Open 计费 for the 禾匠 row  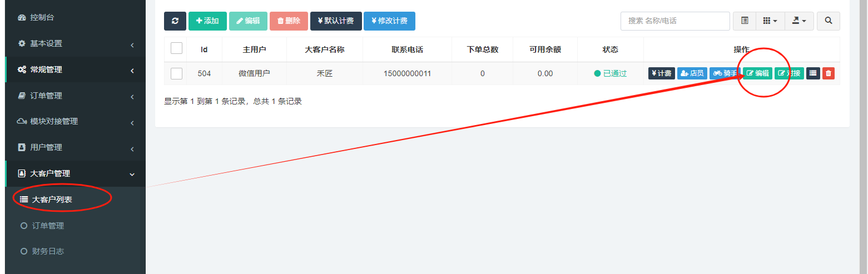(662, 73)
